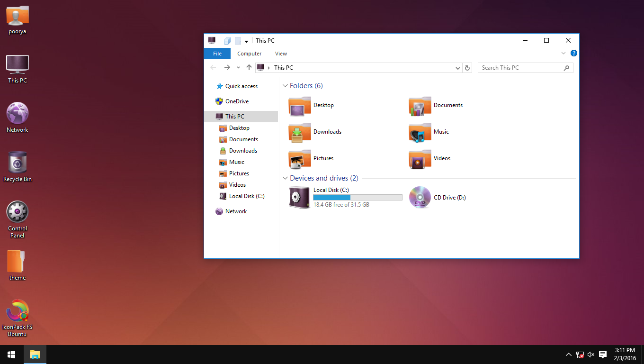Open the Computer ribbon tab
This screenshot has width=644, height=364.
click(x=249, y=54)
